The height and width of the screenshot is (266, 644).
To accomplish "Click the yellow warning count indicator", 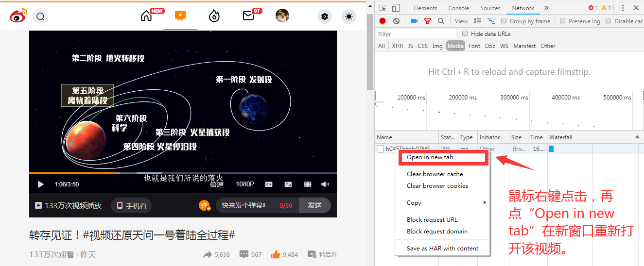I will pyautogui.click(x=606, y=8).
